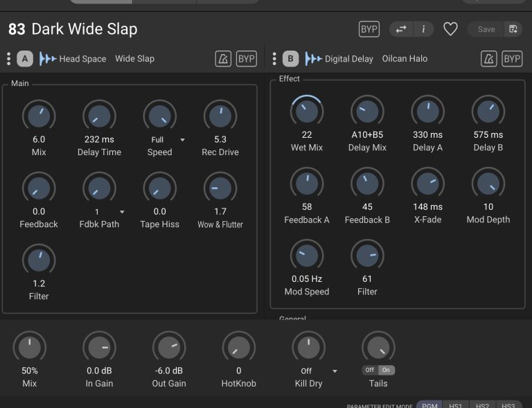The height and width of the screenshot is (408, 532).
Task: Click the Head Space Feedback knob
Action: [x=39, y=188]
